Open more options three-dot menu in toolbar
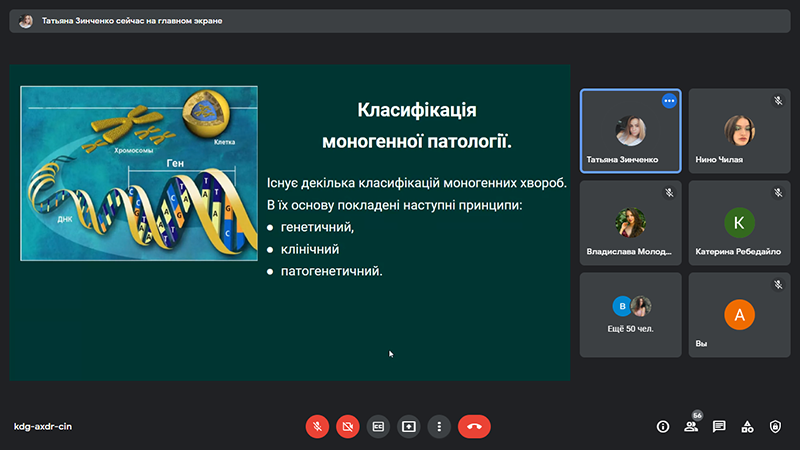 tap(438, 426)
